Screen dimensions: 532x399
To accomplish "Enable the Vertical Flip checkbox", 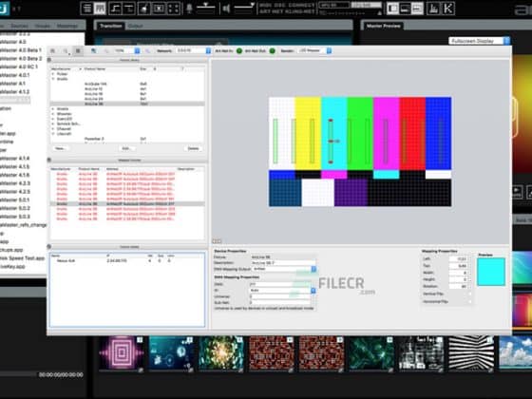I will coord(469,294).
